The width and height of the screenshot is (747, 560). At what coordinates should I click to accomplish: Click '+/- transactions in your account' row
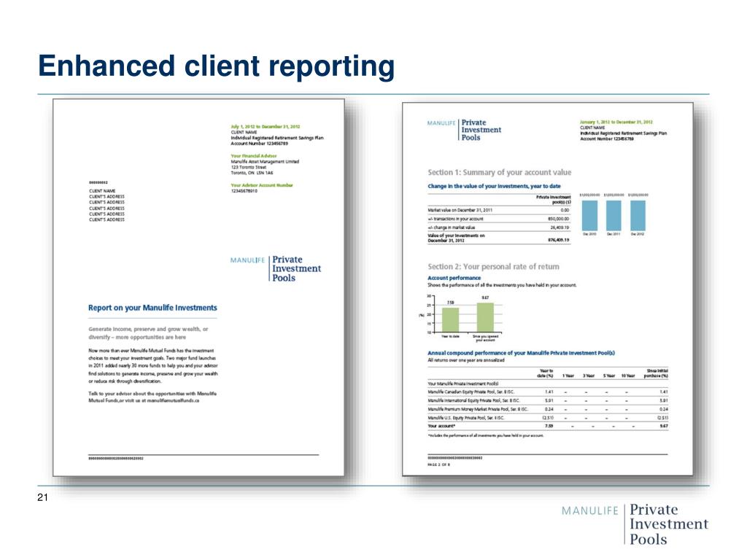[498, 219]
